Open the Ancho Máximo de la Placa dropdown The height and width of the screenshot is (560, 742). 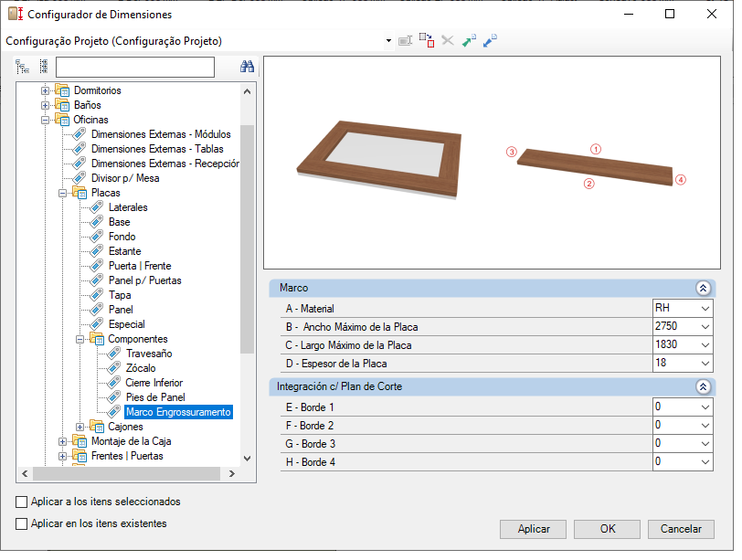(x=705, y=327)
